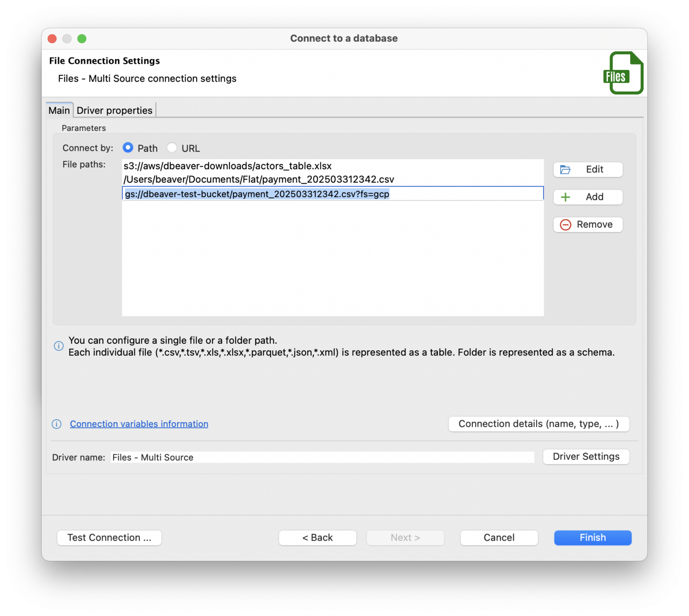The width and height of the screenshot is (689, 616).
Task: Click the Edit file path icon
Action: (x=565, y=170)
